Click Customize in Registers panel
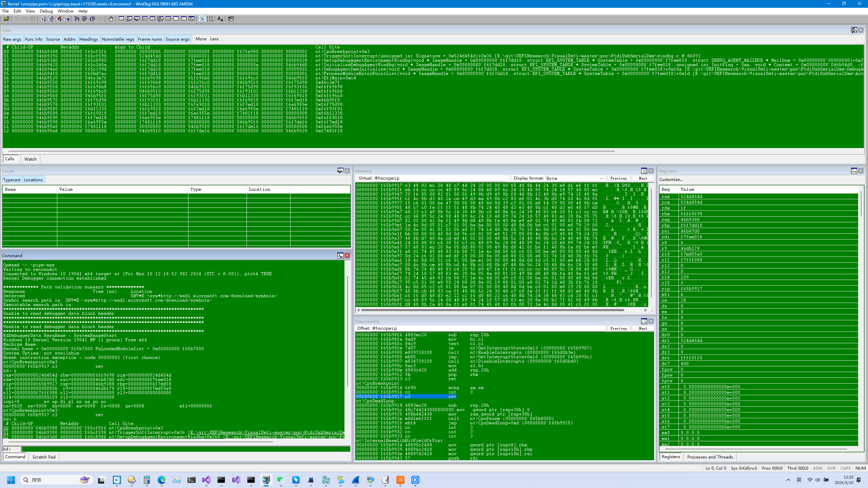This screenshot has height=488, width=868. coord(671,179)
